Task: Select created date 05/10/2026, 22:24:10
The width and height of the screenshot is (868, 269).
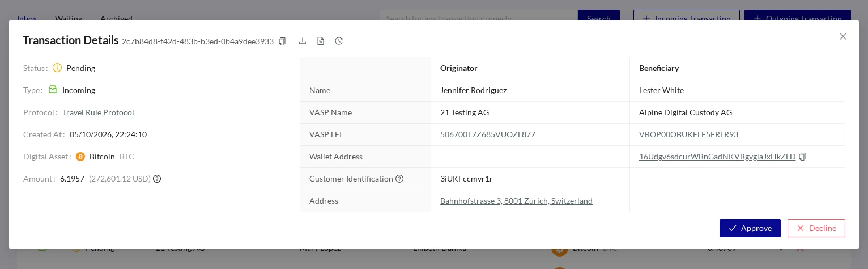Action: tap(108, 134)
